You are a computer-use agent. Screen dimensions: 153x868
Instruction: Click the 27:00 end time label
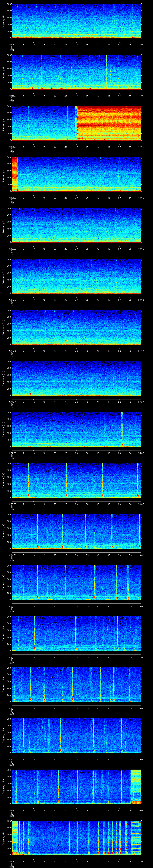141,657
